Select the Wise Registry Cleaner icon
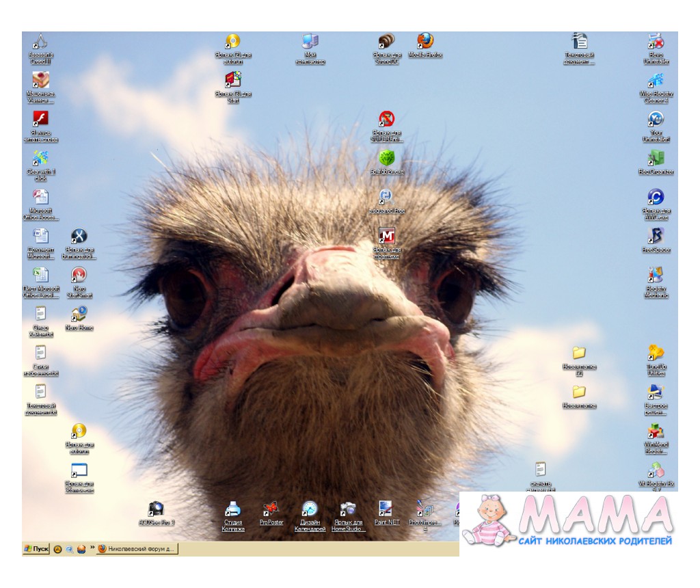 point(656,81)
